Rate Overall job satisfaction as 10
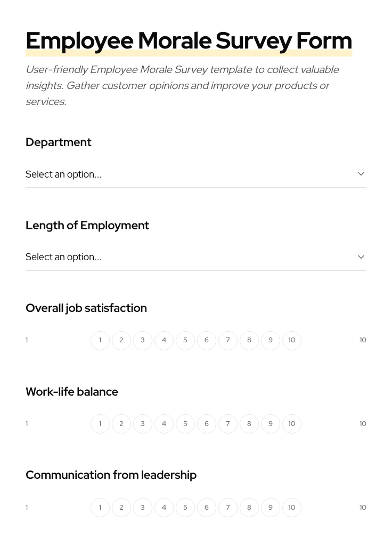Screen dimensions: 392x546 [292, 340]
